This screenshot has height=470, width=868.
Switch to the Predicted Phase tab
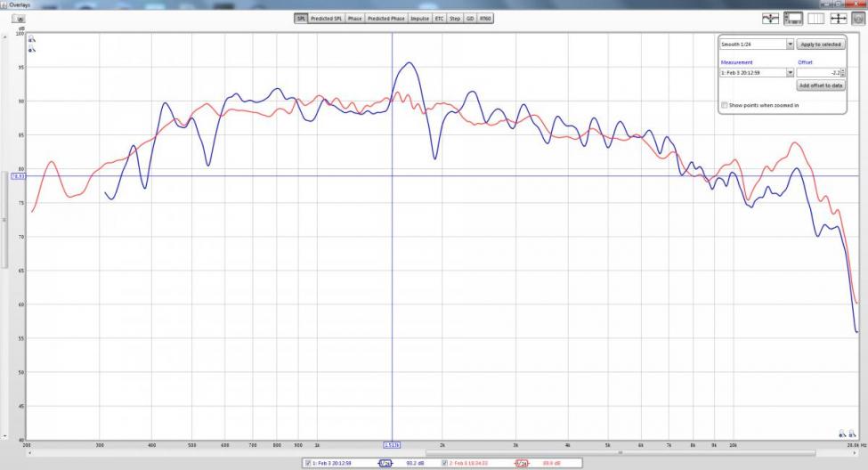click(386, 19)
